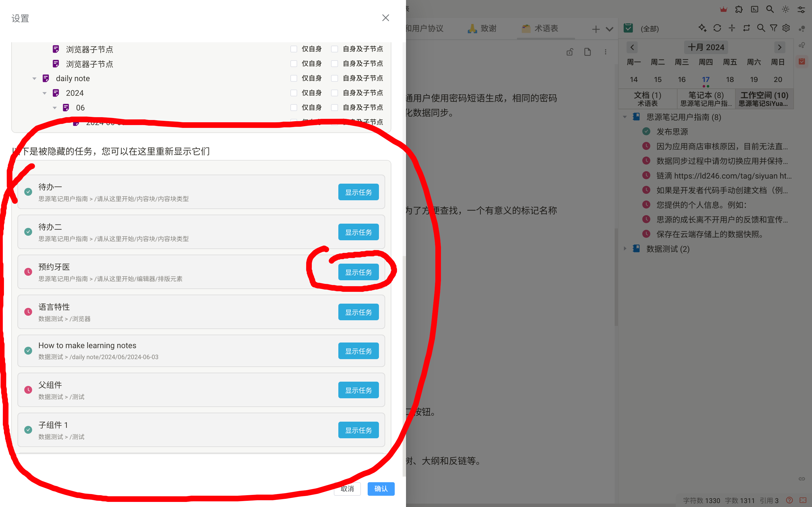Image resolution: width=812 pixels, height=507 pixels.
Task: Click the task panel gear settings icon
Action: point(786,28)
